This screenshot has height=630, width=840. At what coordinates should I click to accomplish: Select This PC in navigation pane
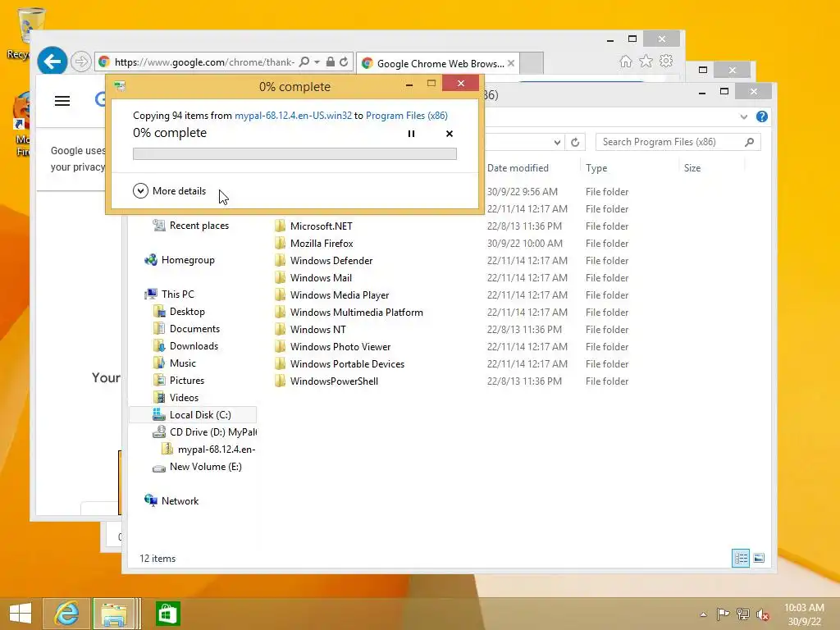click(x=170, y=294)
